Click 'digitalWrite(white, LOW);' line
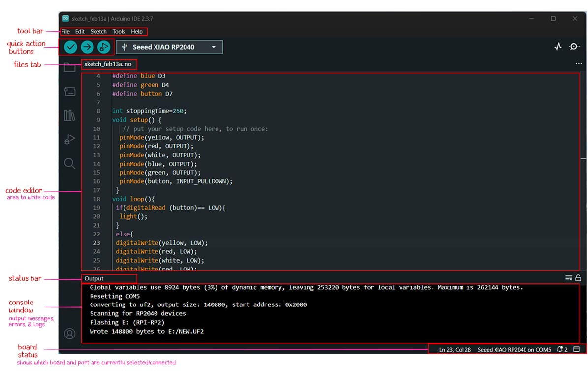This screenshot has height=371, width=588. coord(160,260)
